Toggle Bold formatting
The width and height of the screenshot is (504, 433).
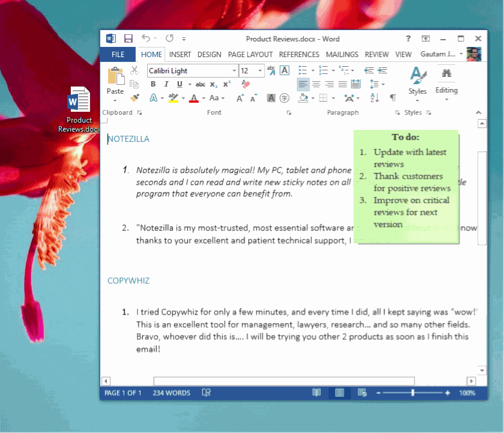[x=153, y=84]
